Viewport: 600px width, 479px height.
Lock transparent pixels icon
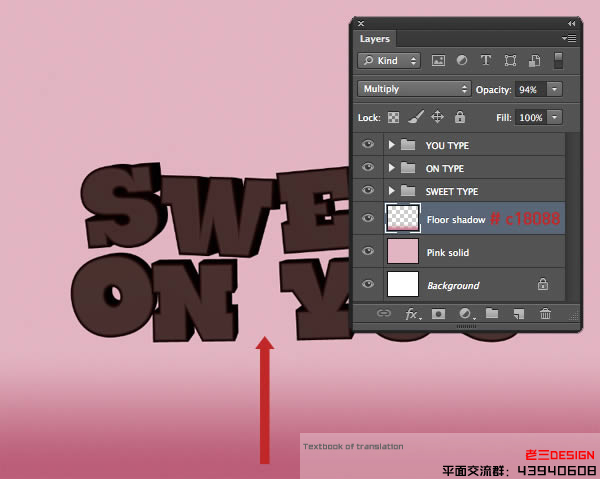tap(393, 117)
